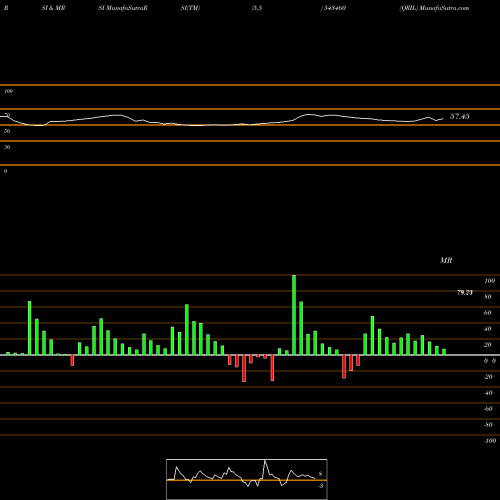This screenshot has height=500, width=500.
Task: Click the 543460 stock code in header
Action: point(333,8)
